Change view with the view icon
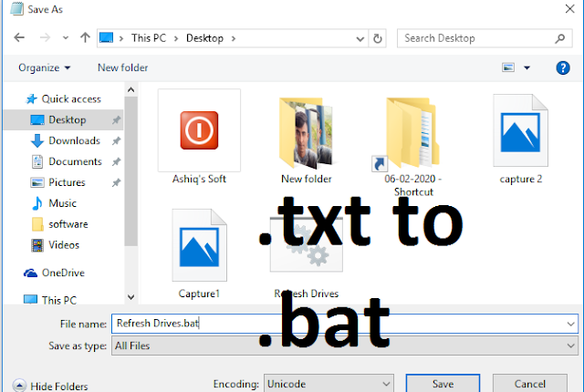 [508, 67]
